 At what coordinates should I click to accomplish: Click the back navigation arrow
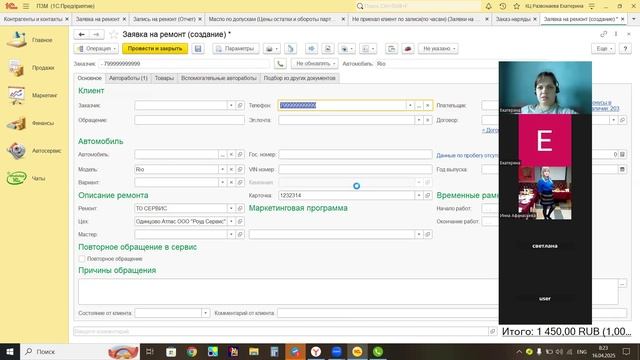click(x=82, y=35)
